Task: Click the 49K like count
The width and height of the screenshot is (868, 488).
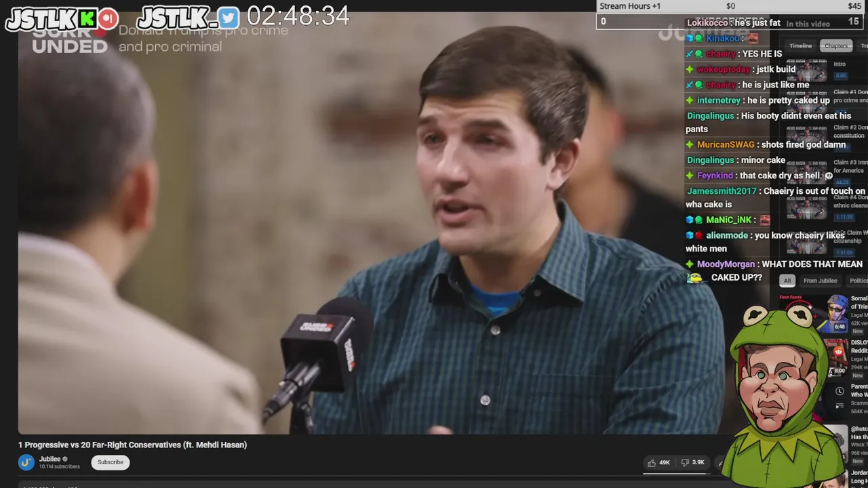Action: (665, 463)
